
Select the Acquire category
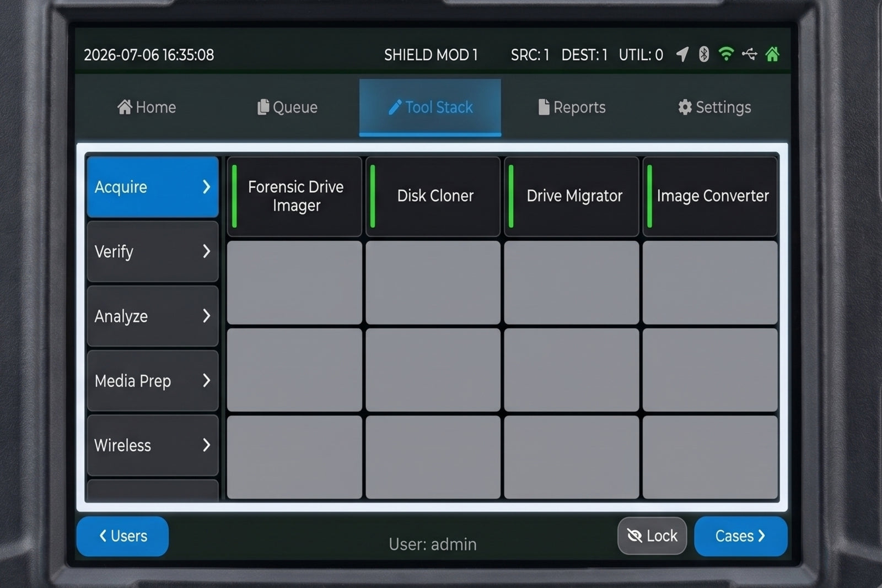tap(153, 187)
